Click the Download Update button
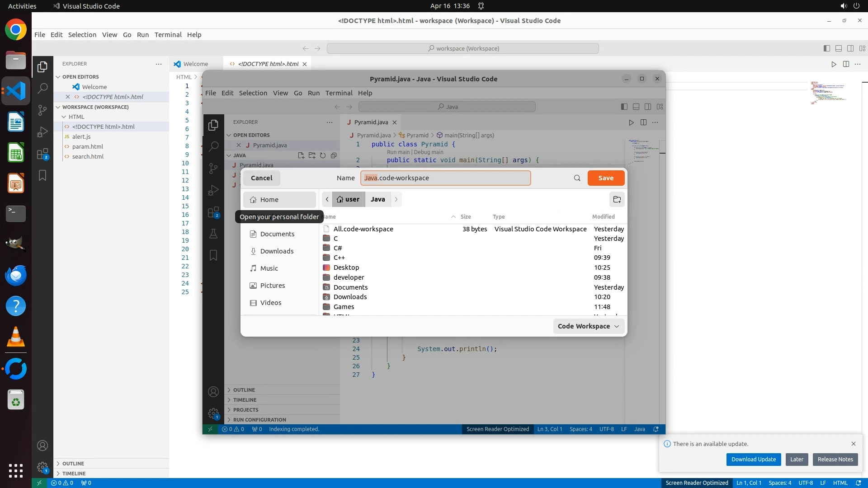868x488 pixels. [753, 460]
